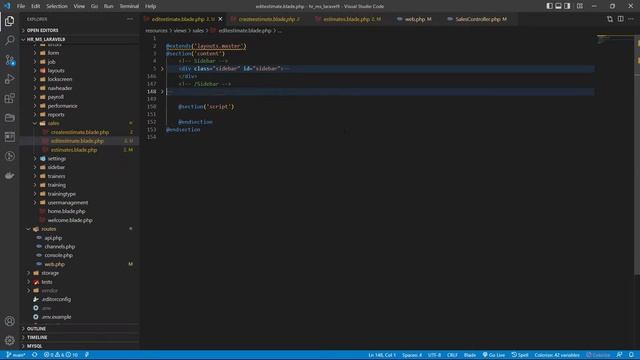Viewport: 640px width, 360px height.
Task: Open the Extensions view
Action: click(9, 98)
